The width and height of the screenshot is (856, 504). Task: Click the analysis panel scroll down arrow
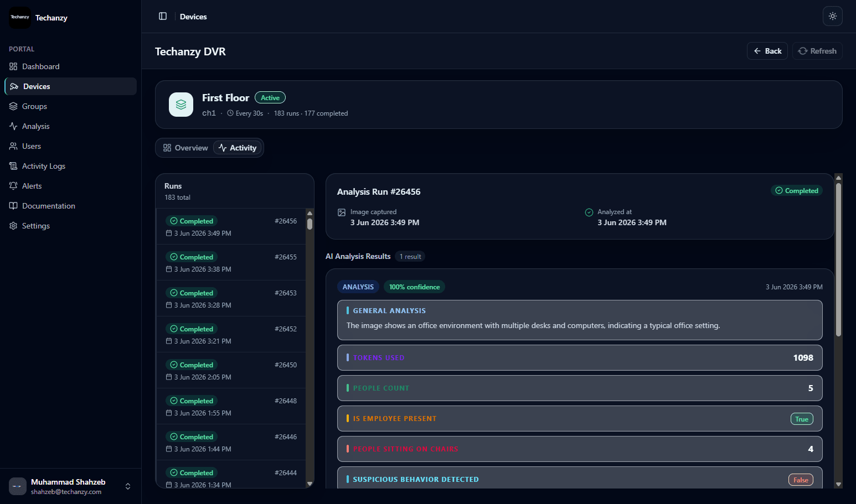point(838,484)
